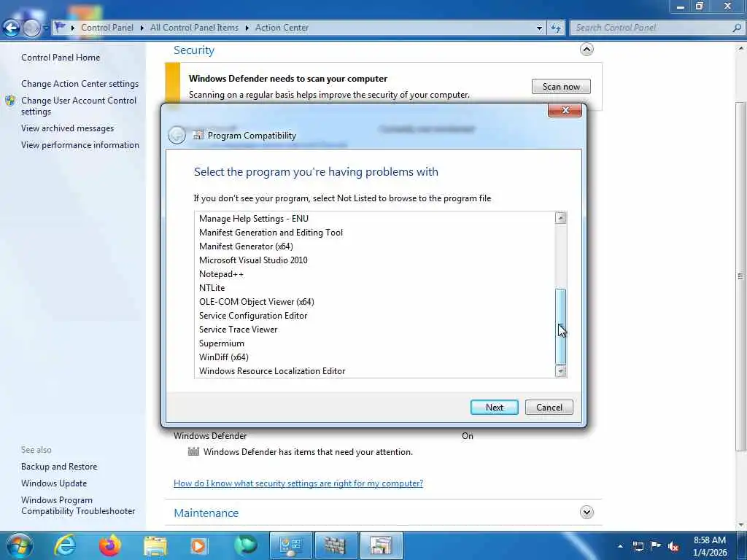Click the Action Center breadcrumb
Screen dimensions: 747x560
tap(282, 28)
